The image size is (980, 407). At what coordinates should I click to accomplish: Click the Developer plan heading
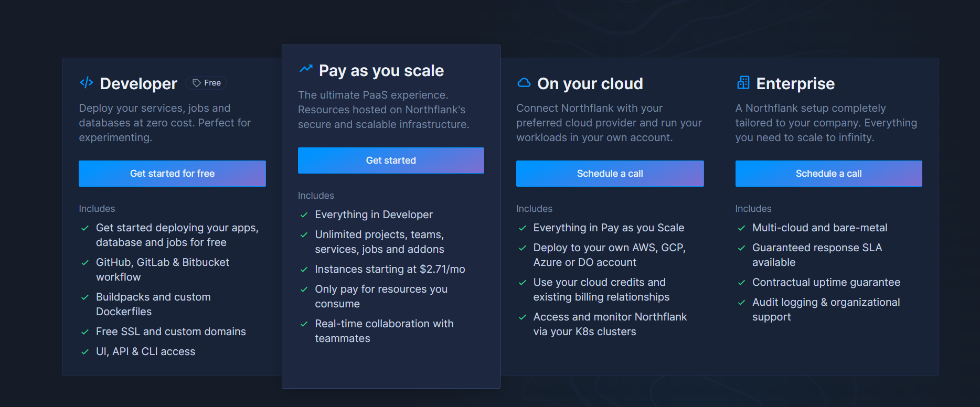[139, 83]
